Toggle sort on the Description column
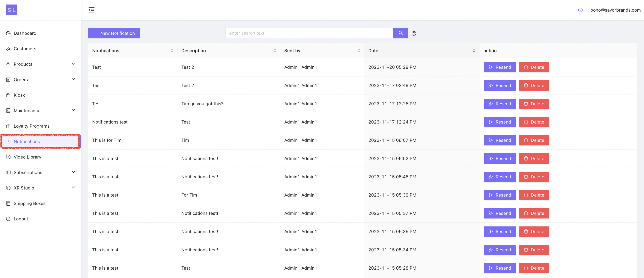644x278 pixels. click(x=275, y=50)
